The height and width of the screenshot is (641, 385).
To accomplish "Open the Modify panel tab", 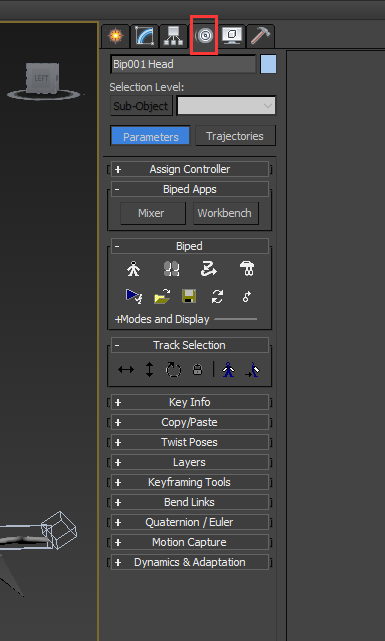I will click(144, 36).
